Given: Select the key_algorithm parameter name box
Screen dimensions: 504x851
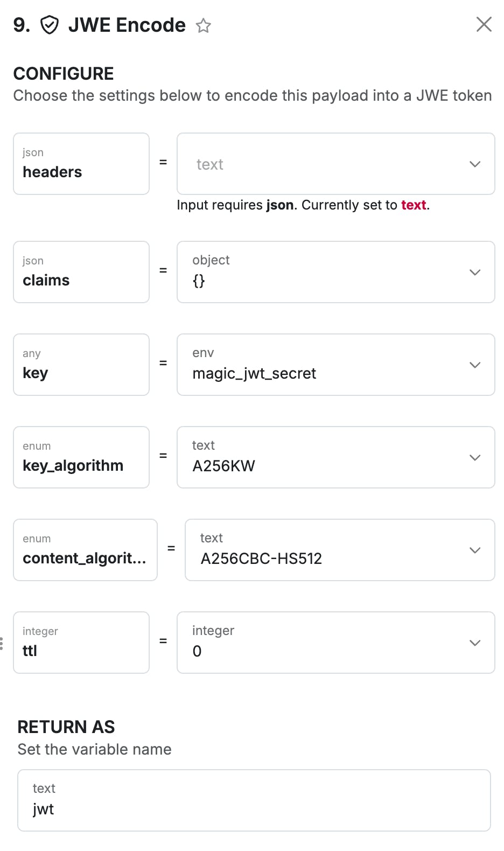Looking at the screenshot, I should 81,457.
